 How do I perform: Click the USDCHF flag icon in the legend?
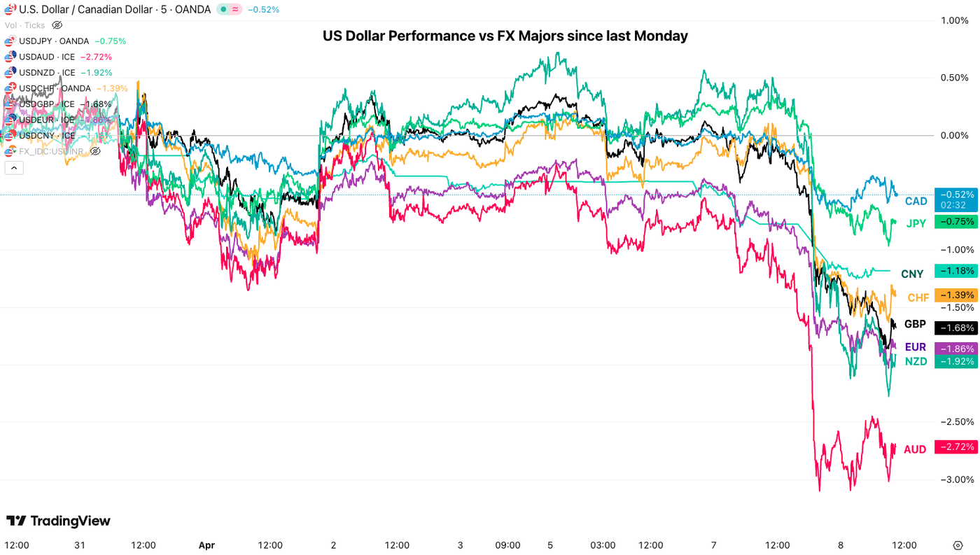click(x=8, y=87)
